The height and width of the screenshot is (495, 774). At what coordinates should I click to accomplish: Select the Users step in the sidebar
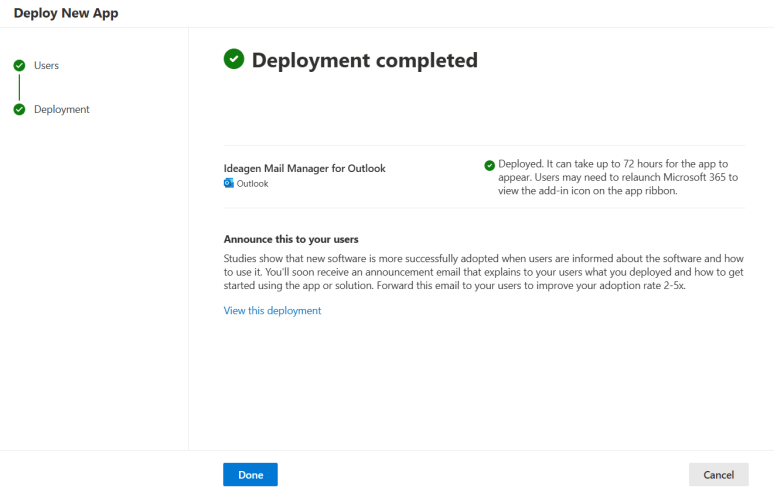coord(46,66)
